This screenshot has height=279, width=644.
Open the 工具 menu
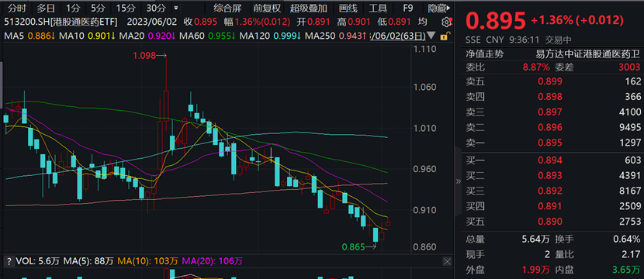tap(378, 8)
